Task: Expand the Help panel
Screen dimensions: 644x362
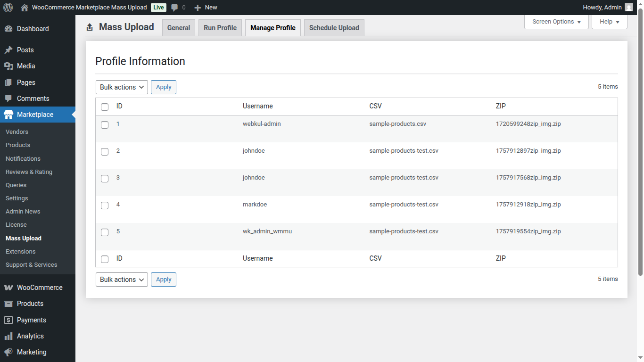Action: pyautogui.click(x=609, y=21)
